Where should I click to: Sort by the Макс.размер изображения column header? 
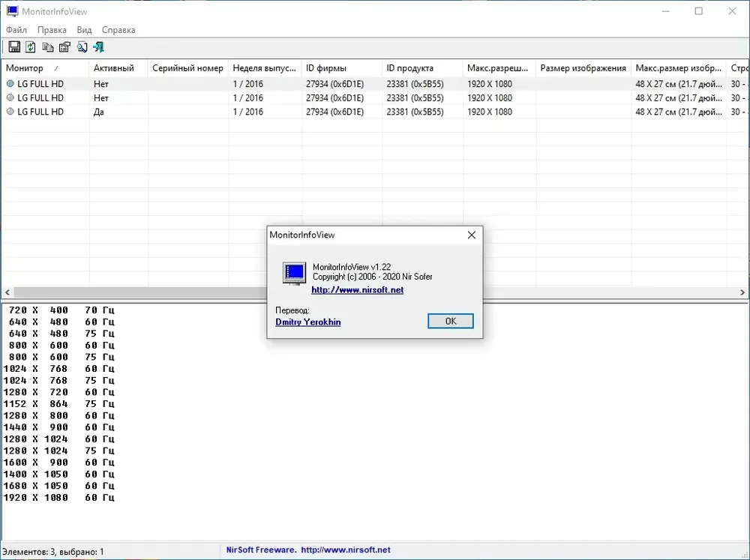pos(679,68)
